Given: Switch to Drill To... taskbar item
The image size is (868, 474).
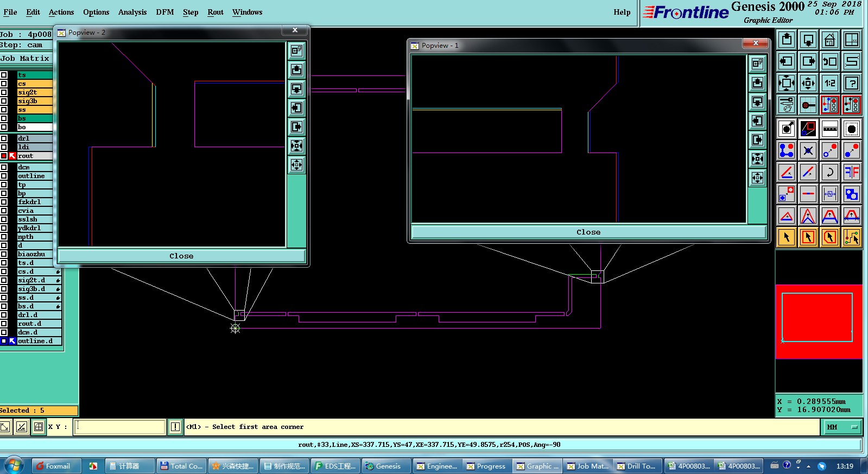Looking at the screenshot, I should coord(638,466).
